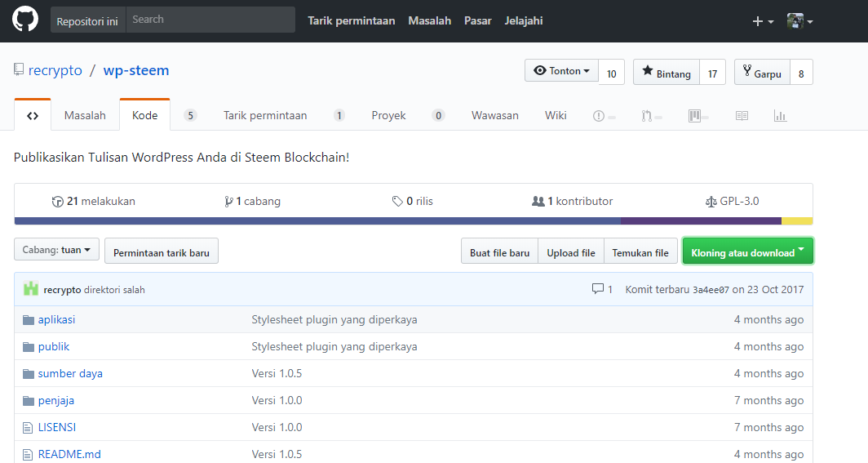Click the 1 kontributor link

point(573,201)
